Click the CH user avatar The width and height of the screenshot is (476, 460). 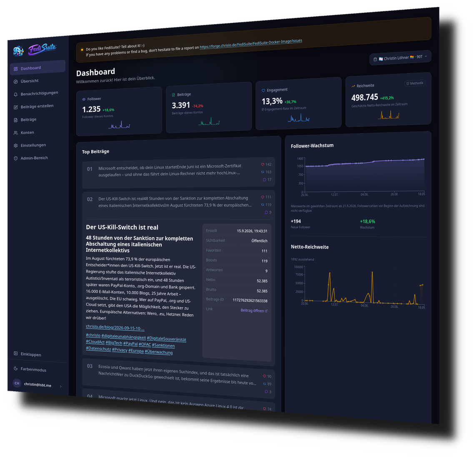(17, 383)
